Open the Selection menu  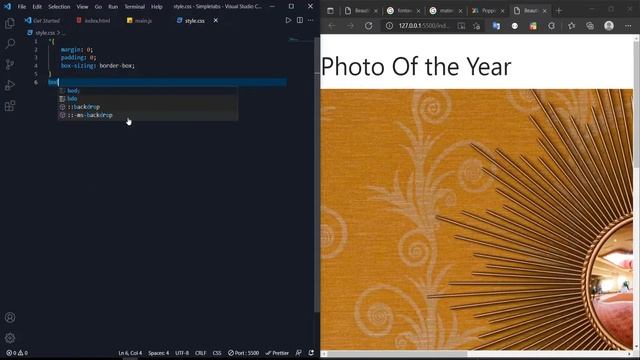pos(59,7)
